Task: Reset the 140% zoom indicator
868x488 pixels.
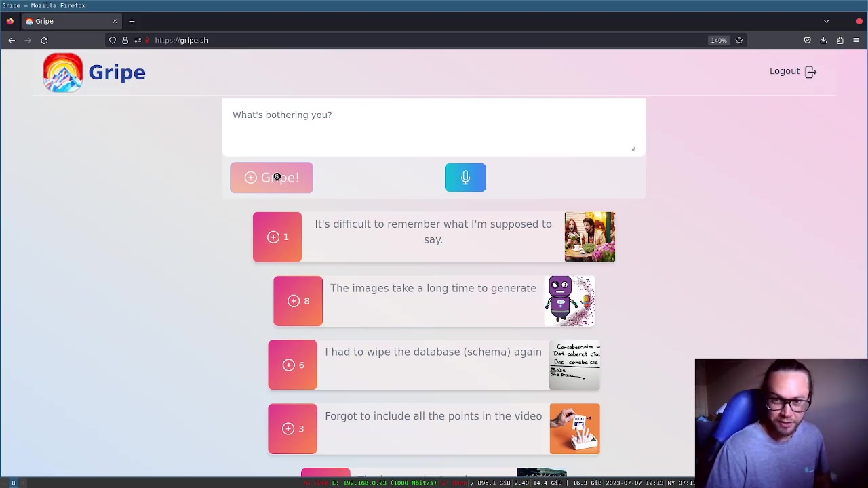Action: click(x=718, y=40)
